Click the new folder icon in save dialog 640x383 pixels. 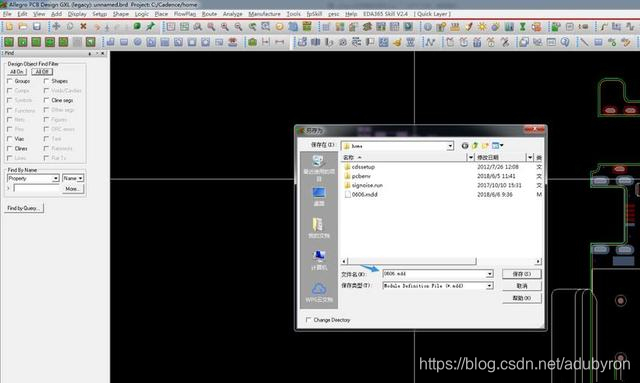point(485,146)
